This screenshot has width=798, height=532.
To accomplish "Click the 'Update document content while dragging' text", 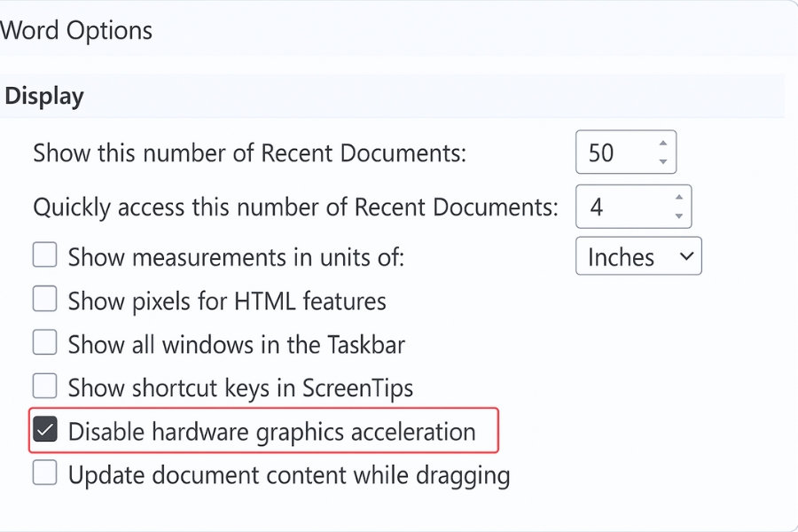I will [x=288, y=474].
